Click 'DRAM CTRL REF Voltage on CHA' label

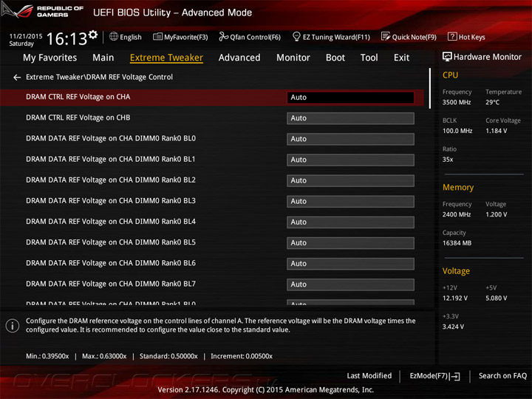pos(78,97)
